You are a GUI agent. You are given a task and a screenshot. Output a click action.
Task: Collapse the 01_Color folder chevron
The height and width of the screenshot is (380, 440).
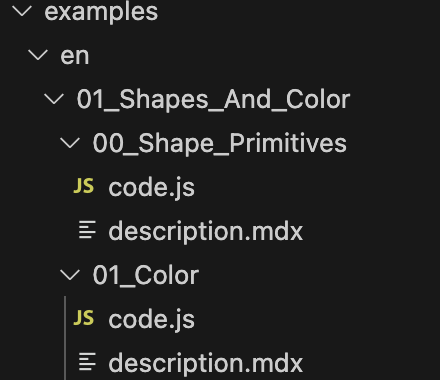(70, 275)
